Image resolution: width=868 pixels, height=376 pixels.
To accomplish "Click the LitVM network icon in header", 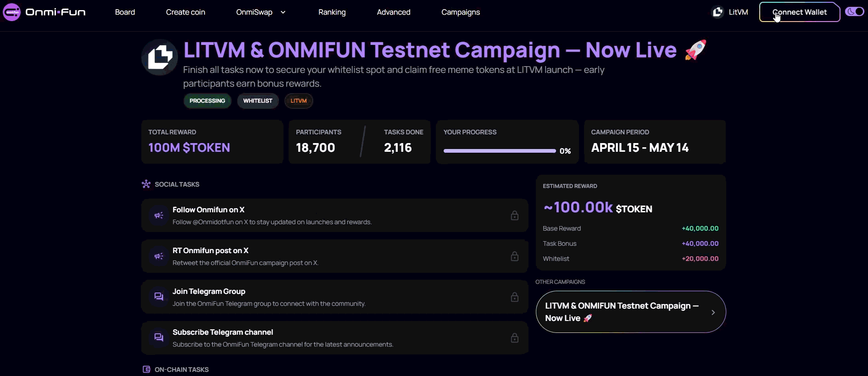I will coord(718,12).
